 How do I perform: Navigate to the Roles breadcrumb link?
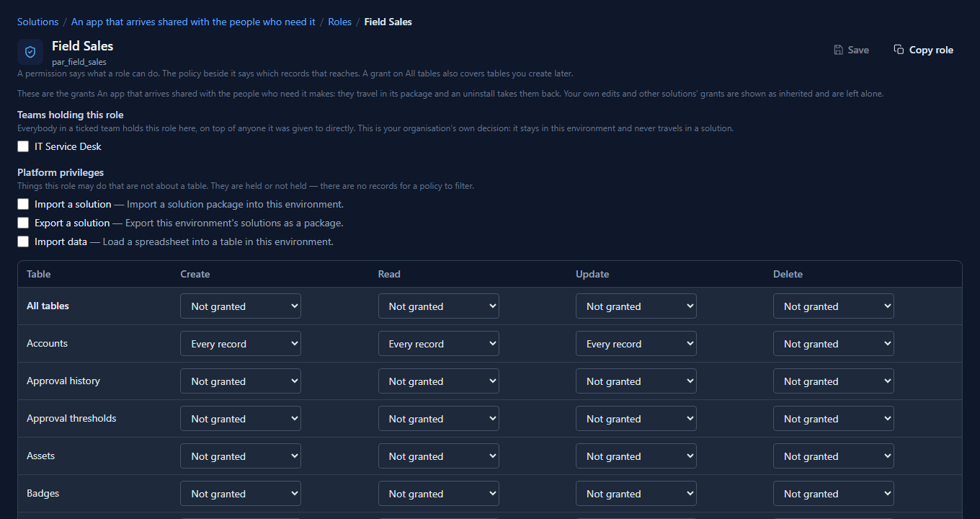coord(339,22)
